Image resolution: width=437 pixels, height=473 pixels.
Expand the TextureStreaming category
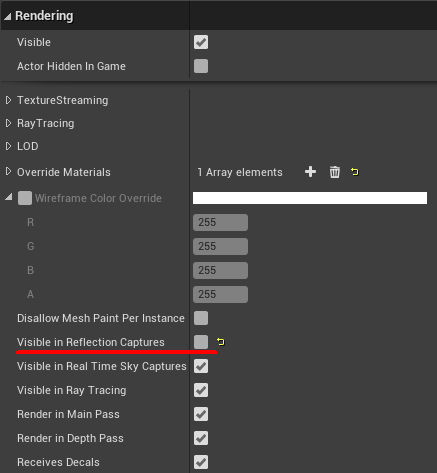pos(8,100)
